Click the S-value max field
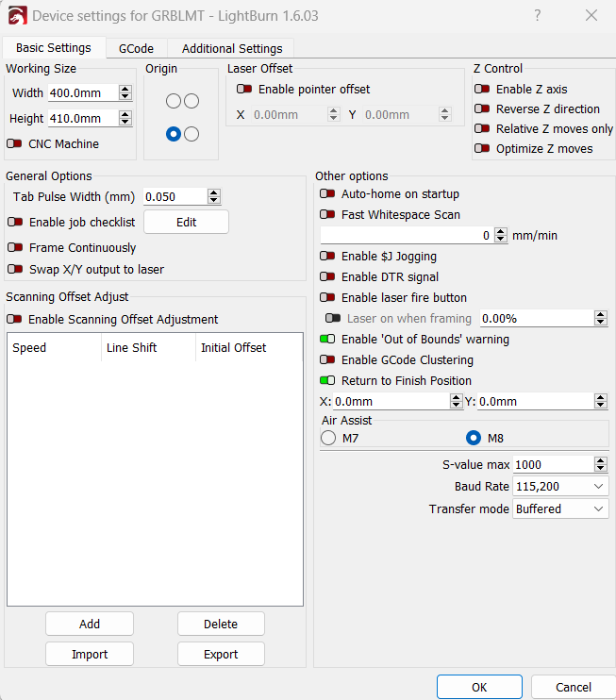Viewport: 616px width, 700px height. click(x=554, y=465)
